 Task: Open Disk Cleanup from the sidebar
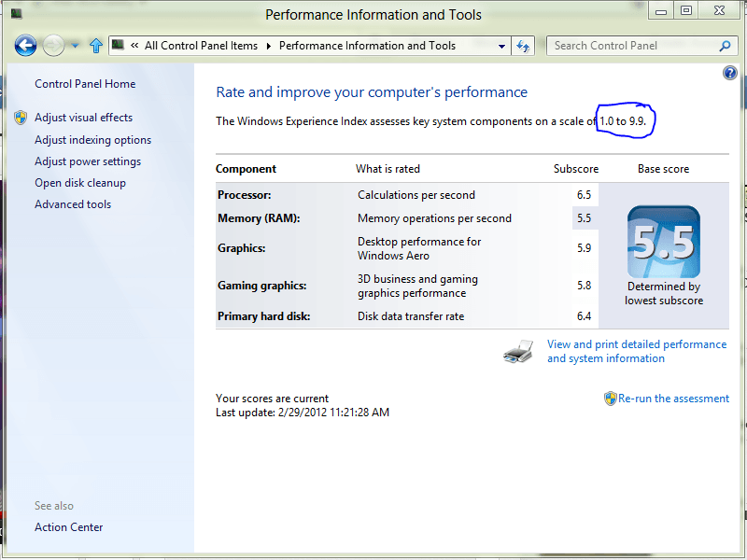[x=80, y=183]
